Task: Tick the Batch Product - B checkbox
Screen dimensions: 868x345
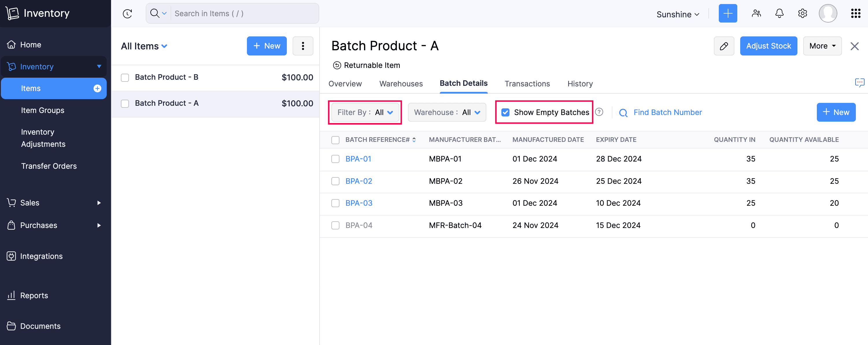Action: point(125,78)
